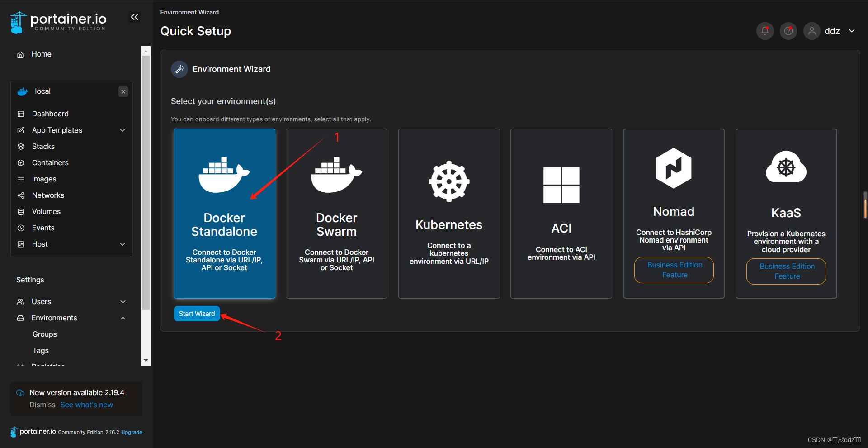Image resolution: width=868 pixels, height=448 pixels.
Task: Click the Home house icon
Action: (x=20, y=54)
